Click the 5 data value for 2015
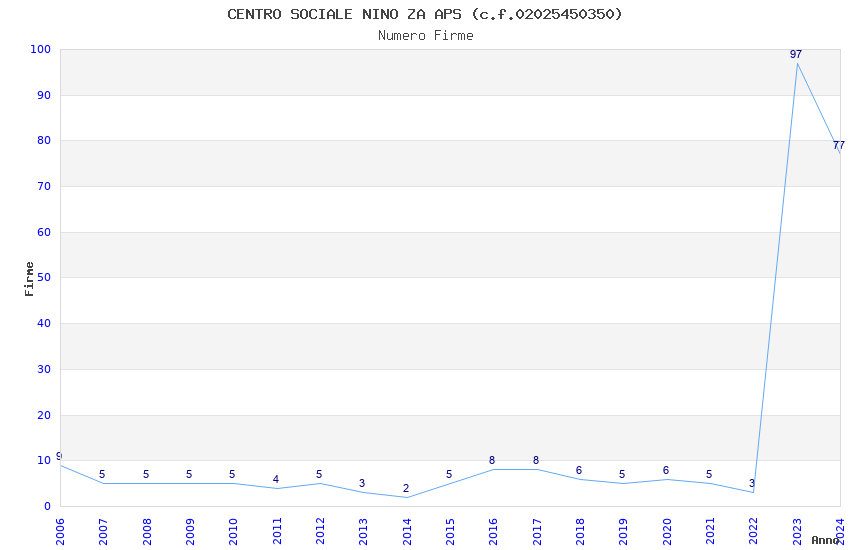Viewport: 850px width, 550px height. [x=449, y=475]
